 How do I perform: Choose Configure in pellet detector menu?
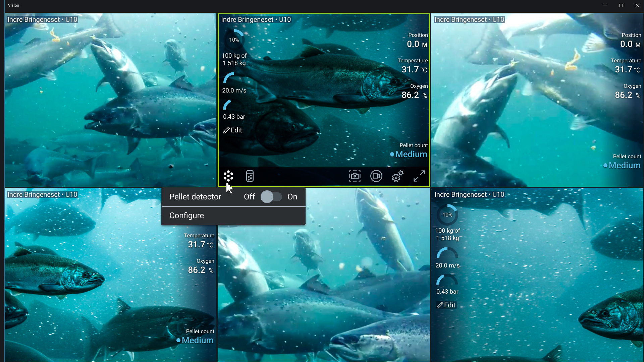click(186, 216)
